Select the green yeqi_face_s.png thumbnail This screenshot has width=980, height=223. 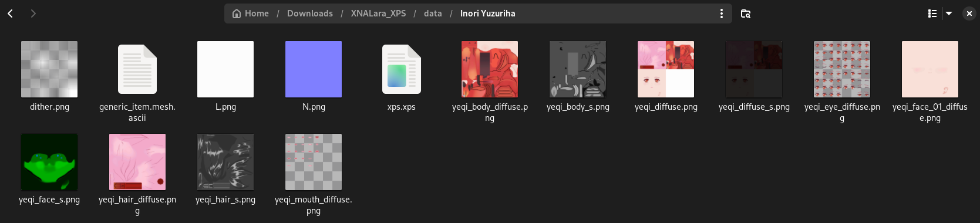(x=49, y=162)
